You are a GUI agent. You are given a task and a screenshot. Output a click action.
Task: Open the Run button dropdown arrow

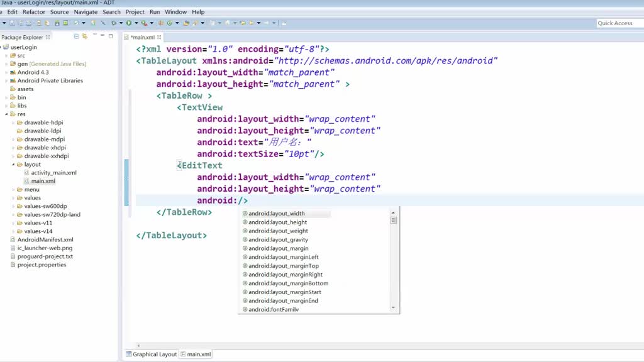(136, 23)
